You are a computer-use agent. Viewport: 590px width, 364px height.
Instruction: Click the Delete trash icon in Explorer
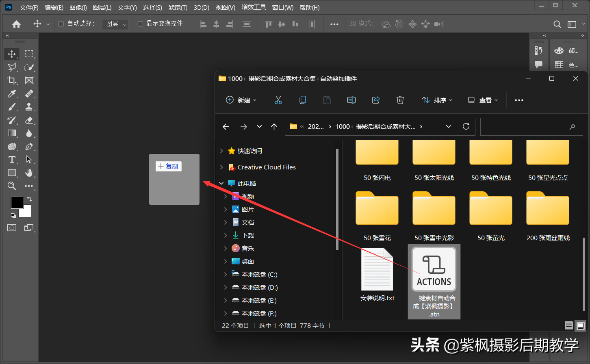coord(400,100)
